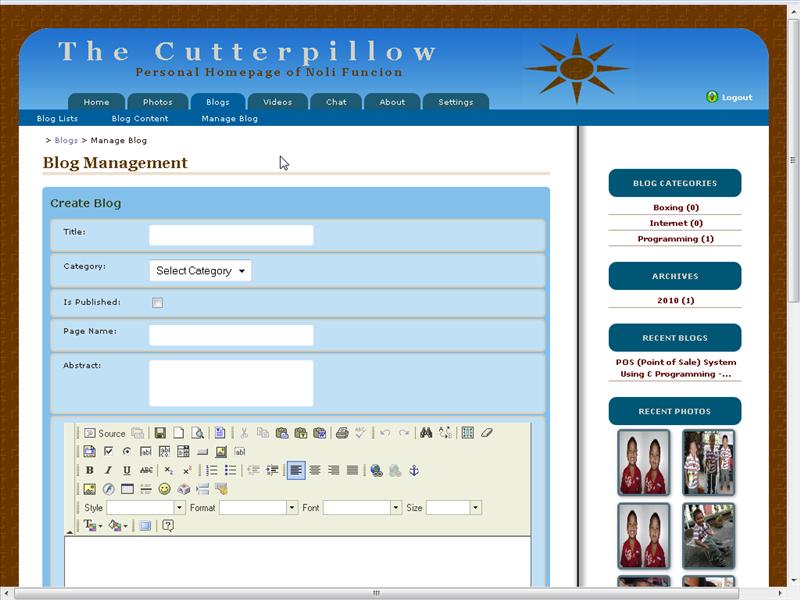Viewport: 800px width, 600px height.
Task: Click the New Page icon
Action: pos(179,433)
